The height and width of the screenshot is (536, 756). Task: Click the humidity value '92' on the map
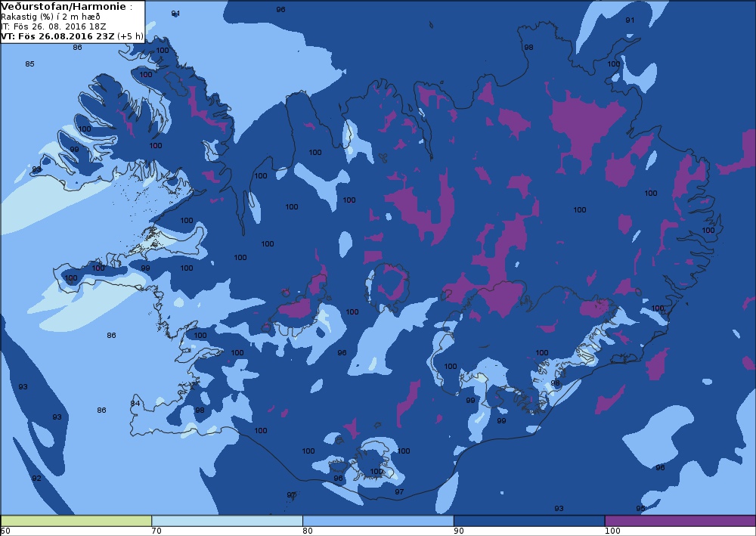click(x=36, y=478)
